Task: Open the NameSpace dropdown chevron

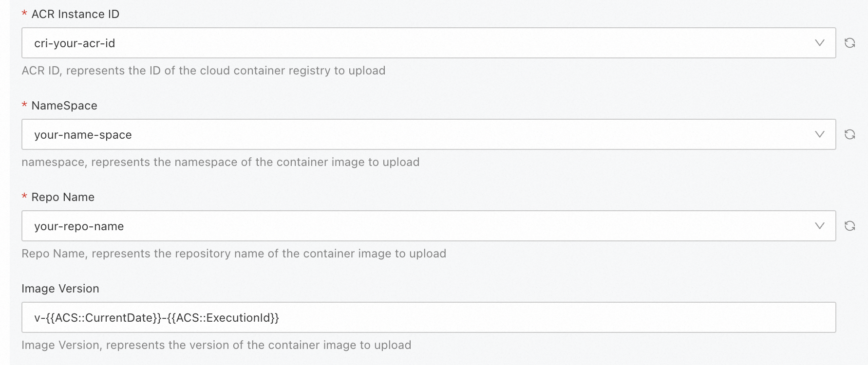Action: (x=820, y=134)
